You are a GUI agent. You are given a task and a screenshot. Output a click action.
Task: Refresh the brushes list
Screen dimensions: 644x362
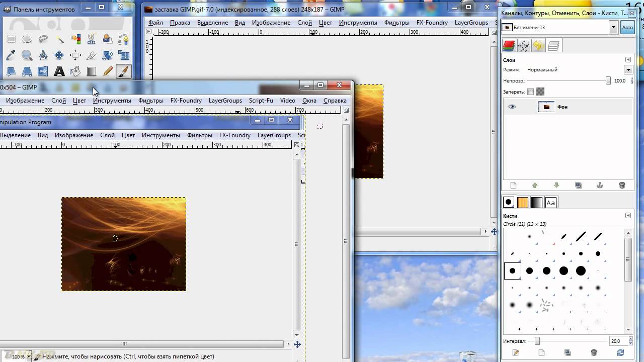620,352
